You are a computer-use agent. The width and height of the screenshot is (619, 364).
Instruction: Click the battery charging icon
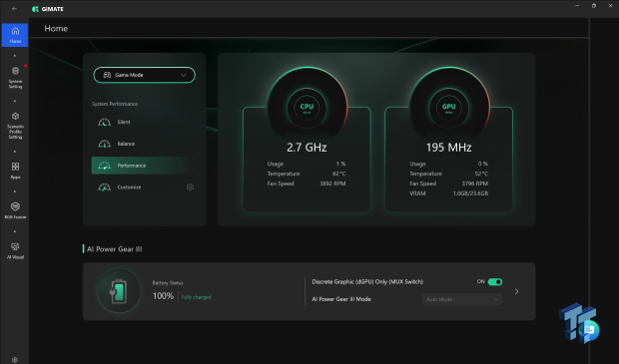[x=119, y=291]
